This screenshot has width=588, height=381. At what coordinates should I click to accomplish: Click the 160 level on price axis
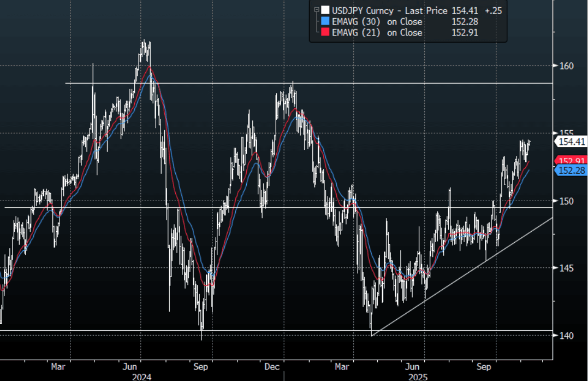(566, 66)
